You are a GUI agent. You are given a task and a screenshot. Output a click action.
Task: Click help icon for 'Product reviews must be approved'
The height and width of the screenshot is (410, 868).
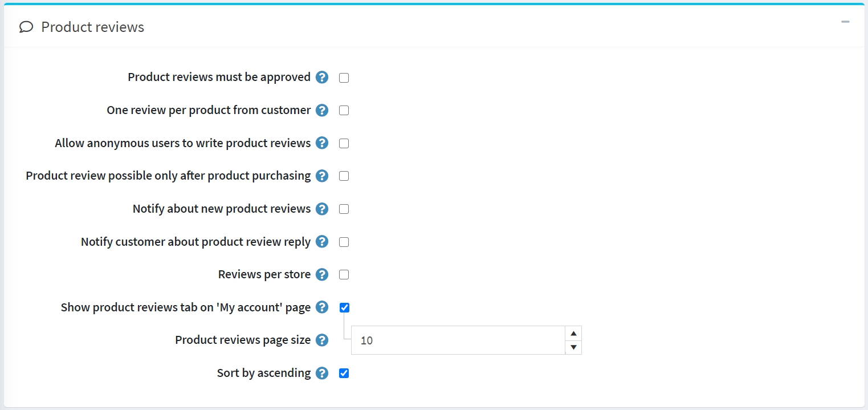click(322, 78)
